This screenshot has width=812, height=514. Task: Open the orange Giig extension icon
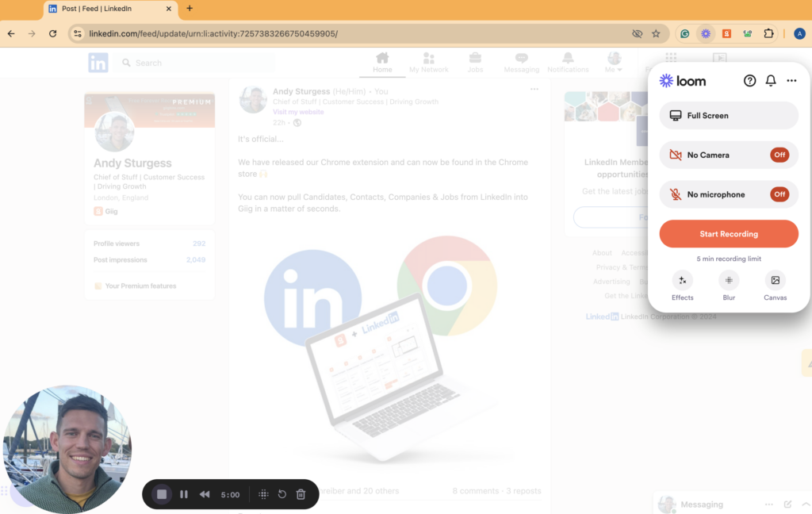point(726,33)
